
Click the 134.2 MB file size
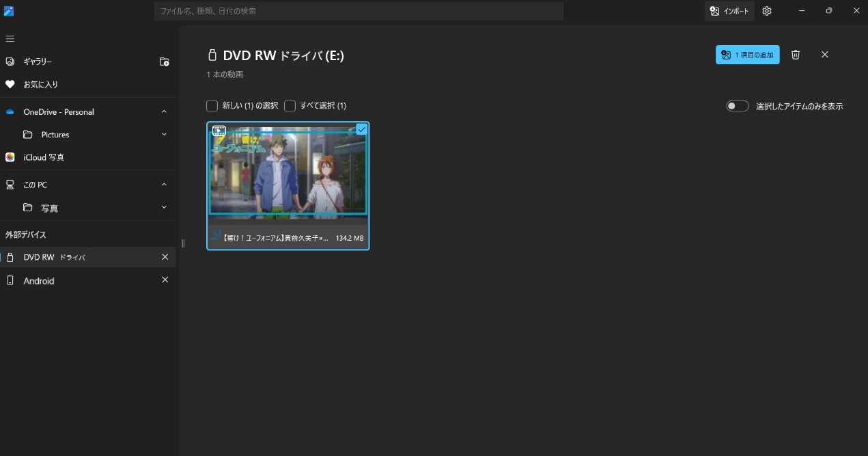[x=350, y=239]
